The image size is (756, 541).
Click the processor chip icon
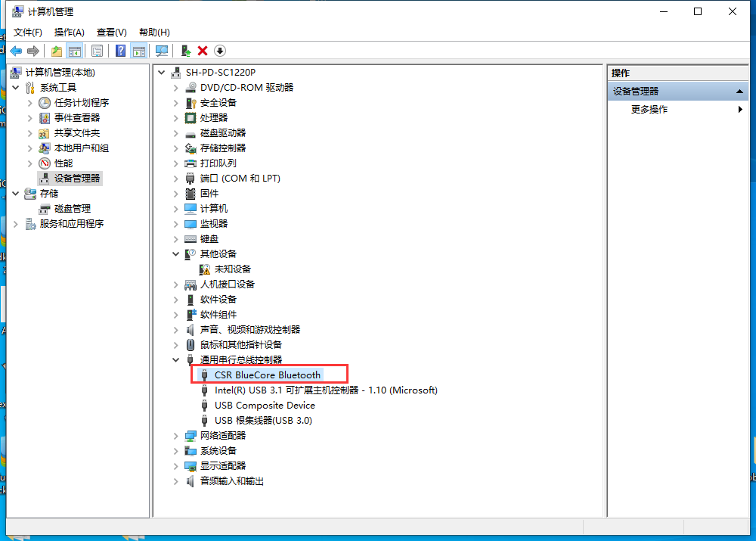(x=191, y=118)
